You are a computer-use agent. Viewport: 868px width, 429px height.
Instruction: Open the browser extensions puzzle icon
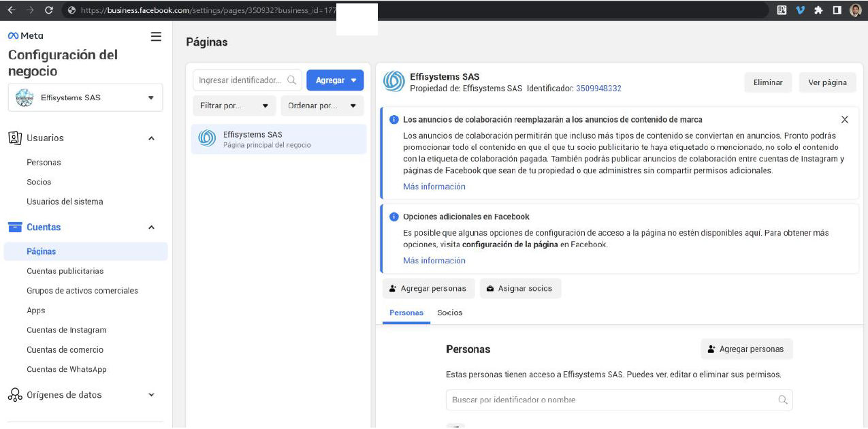(x=818, y=10)
